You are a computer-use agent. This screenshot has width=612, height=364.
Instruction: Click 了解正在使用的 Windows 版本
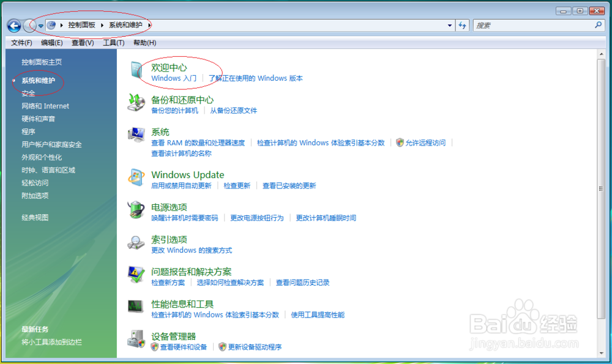[256, 78]
